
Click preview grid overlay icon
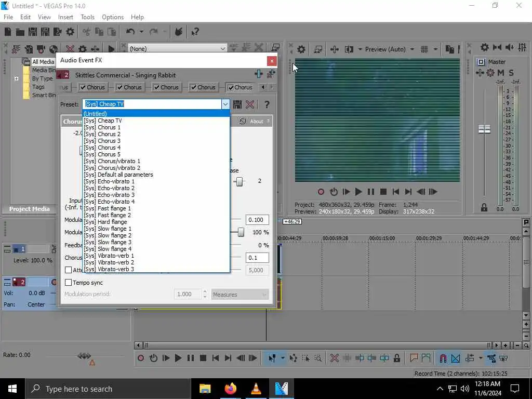[424, 49]
